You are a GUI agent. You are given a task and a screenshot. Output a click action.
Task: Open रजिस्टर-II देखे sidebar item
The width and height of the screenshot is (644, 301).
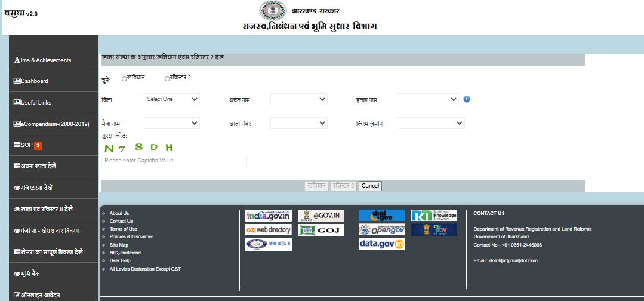[x=53, y=188]
